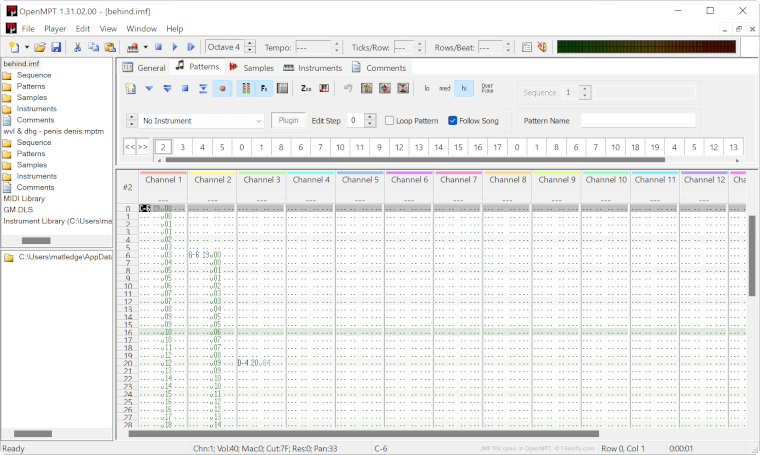Switch to the Samples tab
The height and width of the screenshot is (455, 760).
[251, 68]
